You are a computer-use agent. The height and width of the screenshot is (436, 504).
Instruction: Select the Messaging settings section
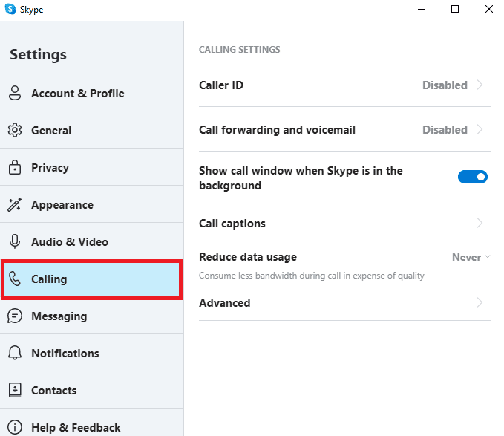(x=92, y=316)
